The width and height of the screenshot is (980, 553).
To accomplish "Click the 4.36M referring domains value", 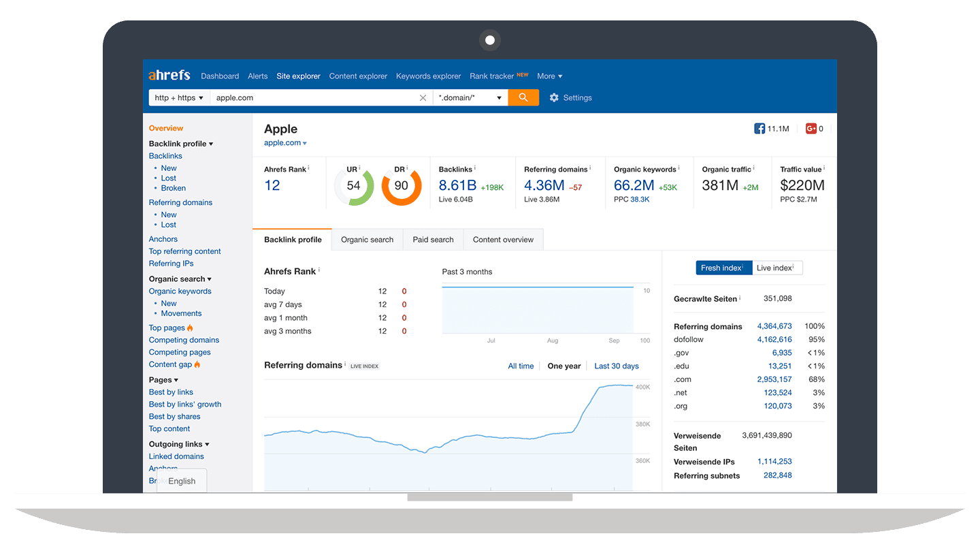I will (544, 185).
